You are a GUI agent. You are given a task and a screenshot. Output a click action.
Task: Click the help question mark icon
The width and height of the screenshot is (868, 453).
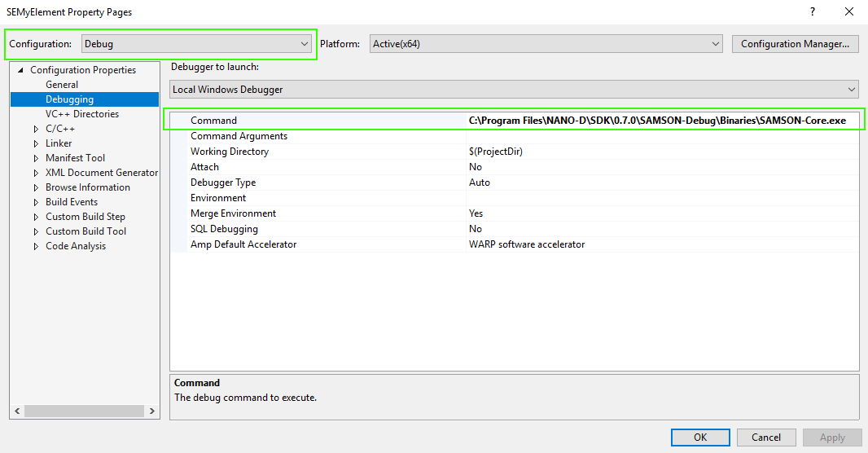click(x=812, y=12)
